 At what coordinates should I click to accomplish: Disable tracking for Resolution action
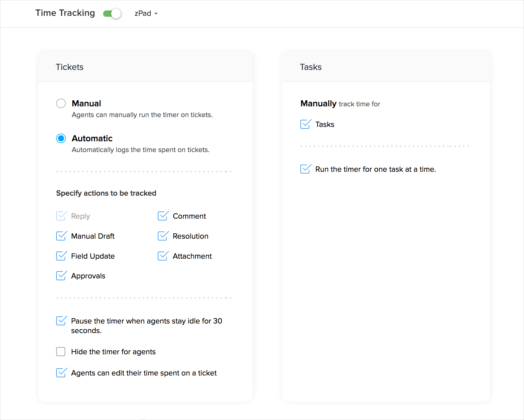(163, 236)
